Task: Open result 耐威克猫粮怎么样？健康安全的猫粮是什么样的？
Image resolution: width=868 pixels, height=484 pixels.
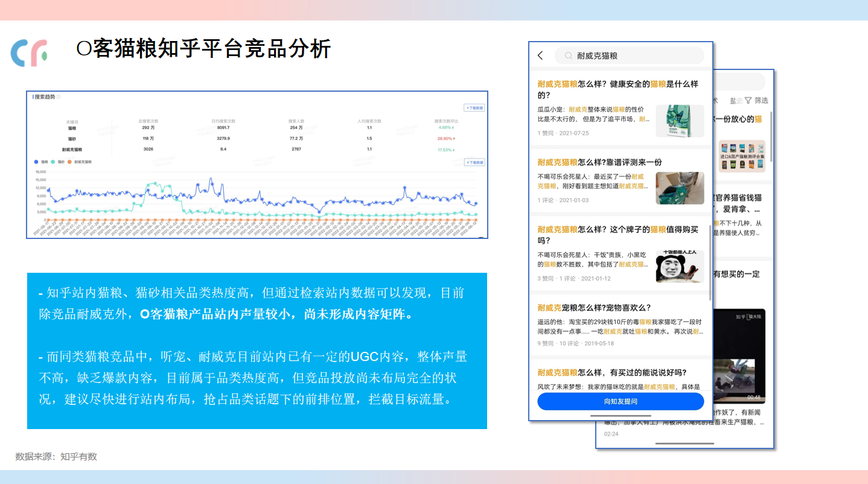Action: [619, 89]
